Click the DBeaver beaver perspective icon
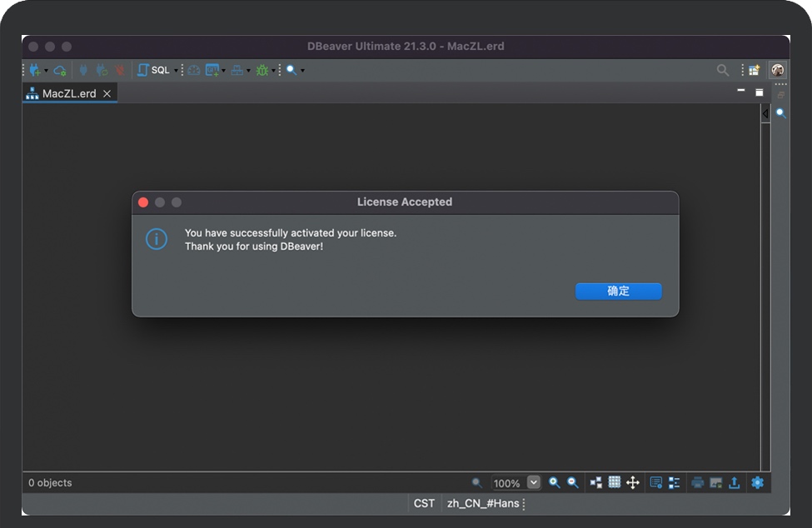The width and height of the screenshot is (812, 528). 777,70
